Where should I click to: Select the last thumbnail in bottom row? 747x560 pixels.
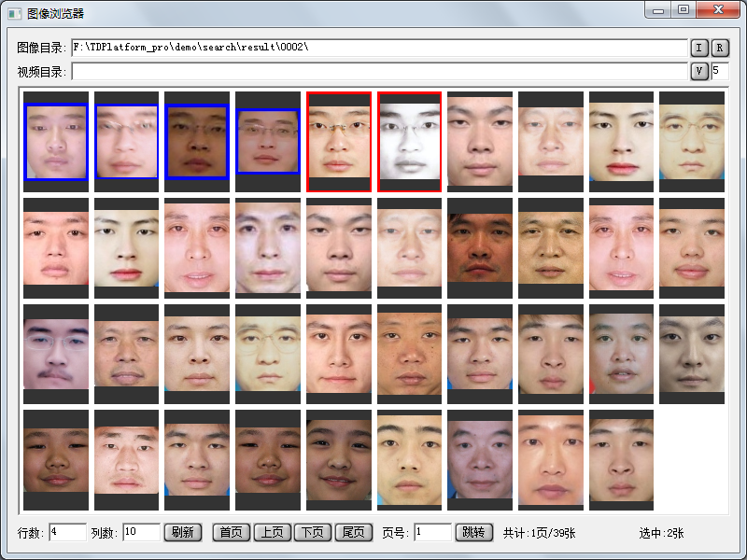(x=621, y=460)
